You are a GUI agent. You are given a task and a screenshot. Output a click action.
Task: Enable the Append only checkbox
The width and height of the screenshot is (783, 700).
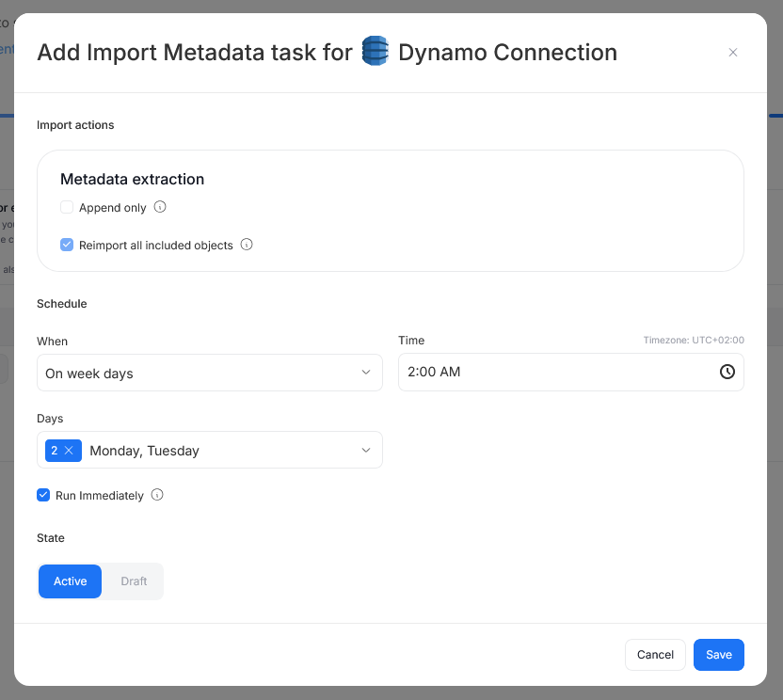coord(67,207)
